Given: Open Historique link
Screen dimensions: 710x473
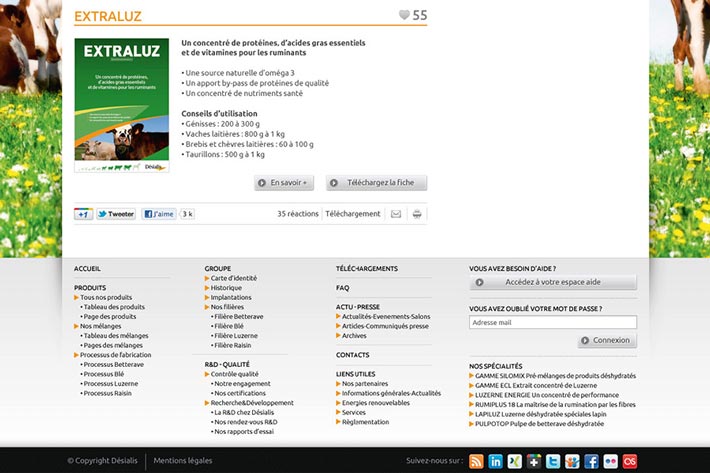Looking at the screenshot, I should 226,287.
